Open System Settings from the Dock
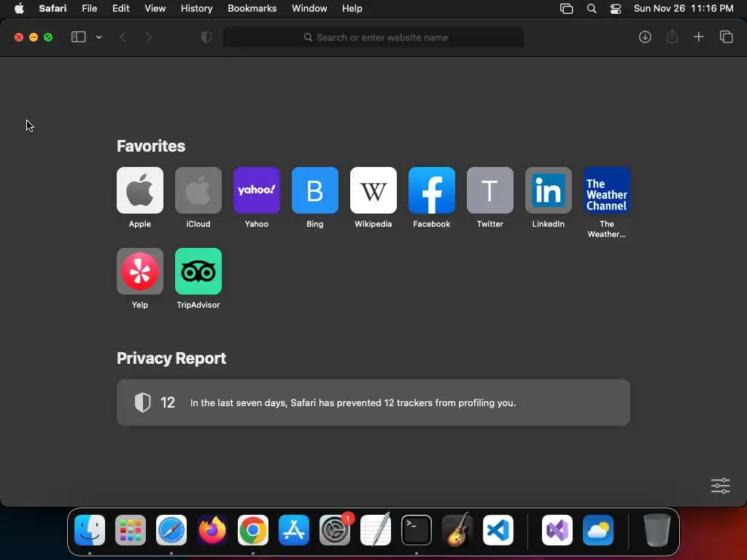Screen dimensions: 747x560 point(335,530)
